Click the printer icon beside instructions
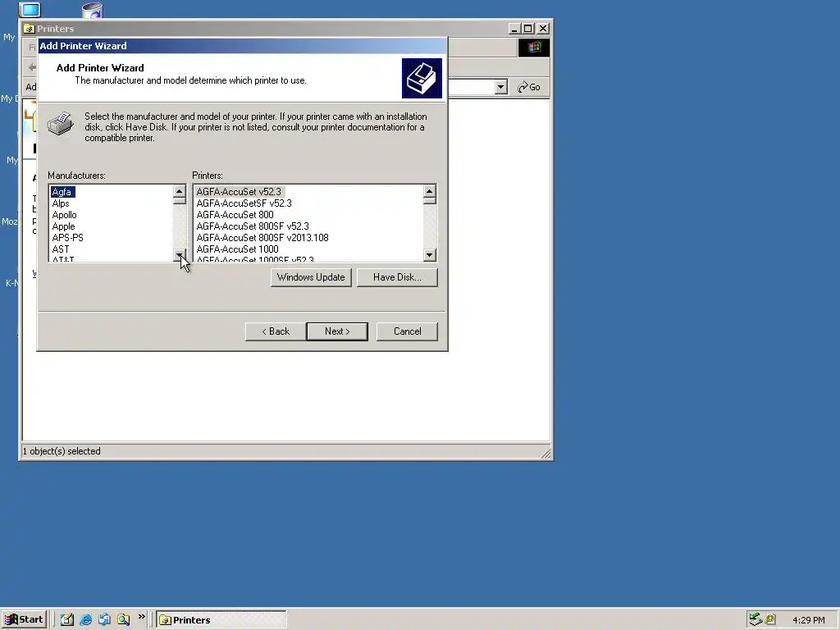This screenshot has height=630, width=840. 61,124
